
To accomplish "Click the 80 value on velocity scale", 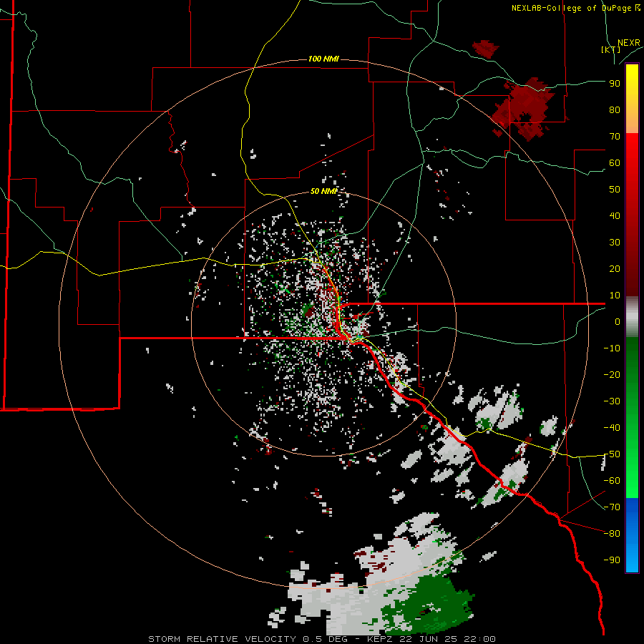I will point(615,109).
